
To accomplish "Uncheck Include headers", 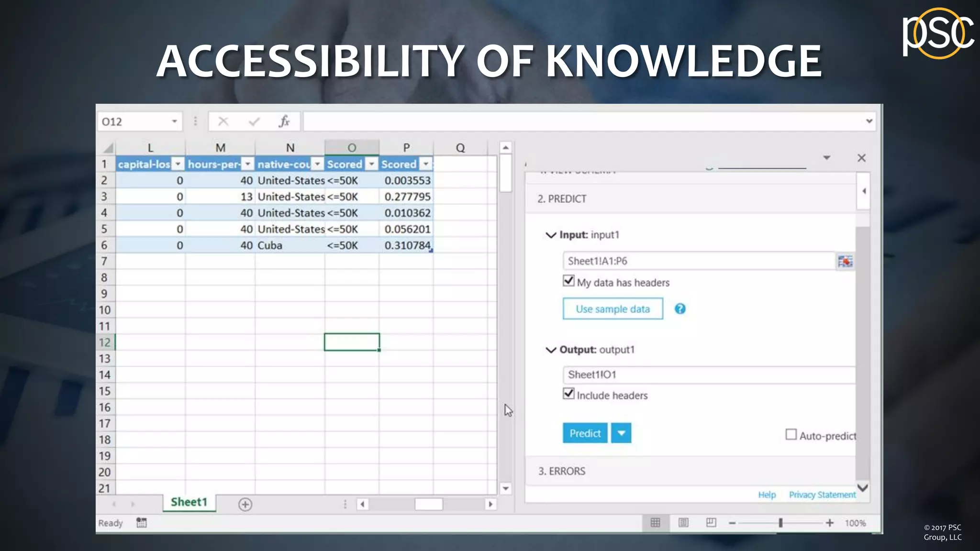I will point(568,394).
